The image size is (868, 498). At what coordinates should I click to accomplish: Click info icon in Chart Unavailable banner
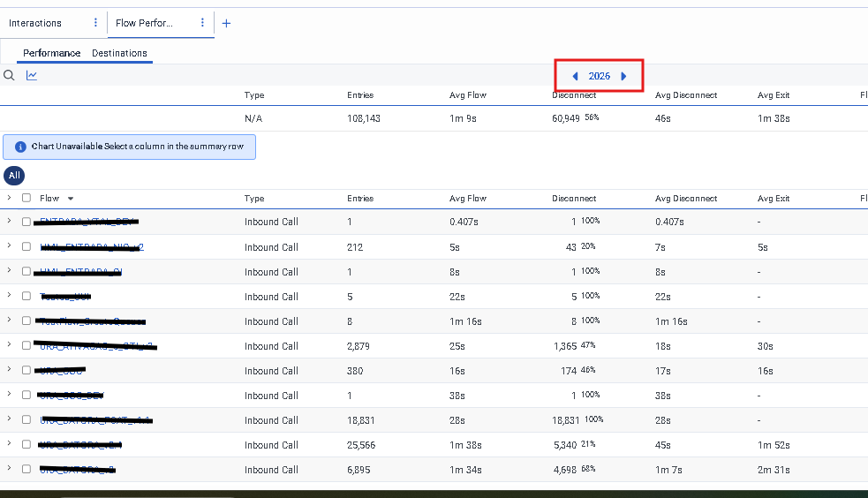(x=20, y=147)
